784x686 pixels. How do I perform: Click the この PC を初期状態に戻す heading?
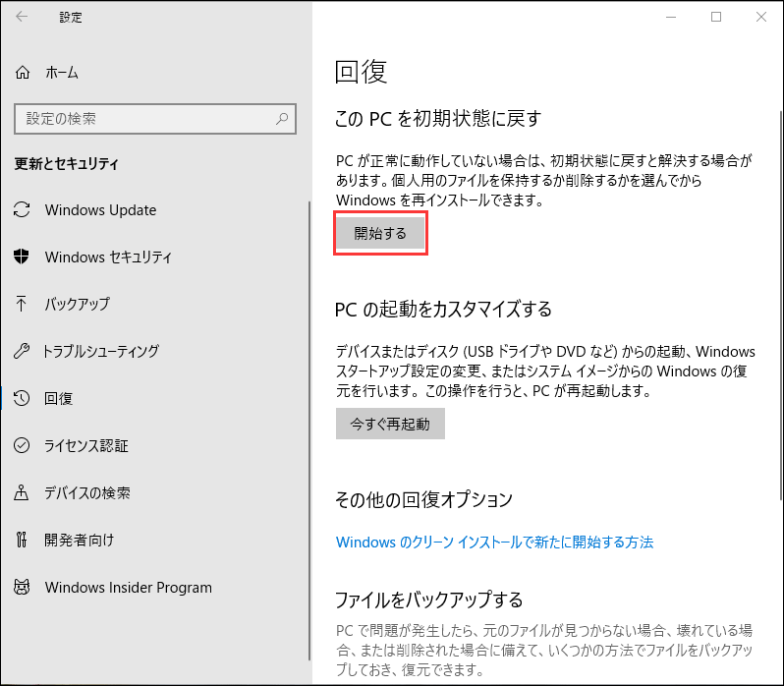pos(438,119)
